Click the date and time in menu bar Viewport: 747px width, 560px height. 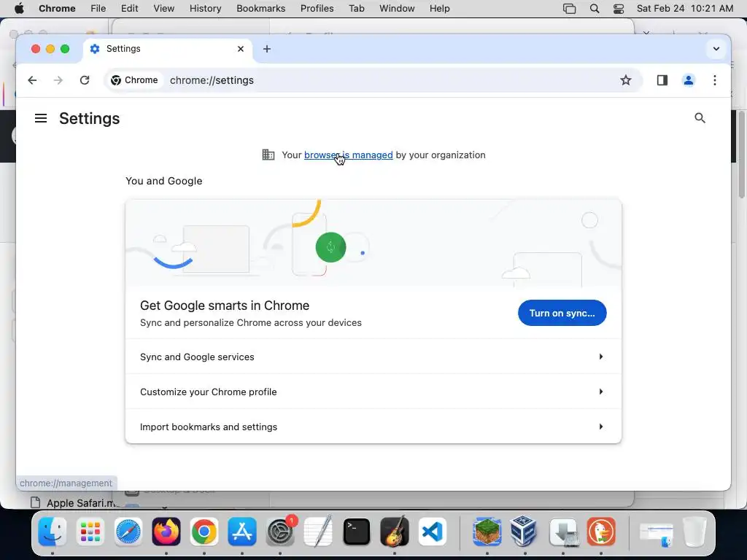coord(684,9)
